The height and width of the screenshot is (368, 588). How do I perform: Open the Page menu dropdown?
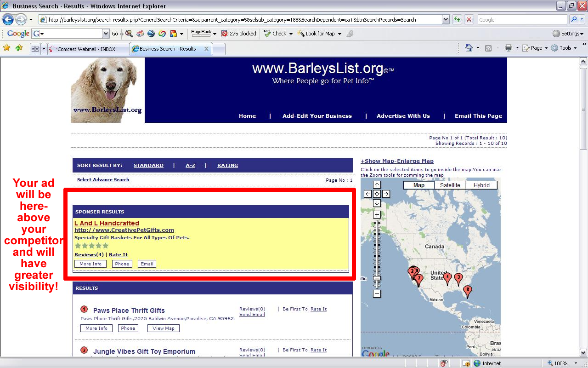(x=536, y=48)
